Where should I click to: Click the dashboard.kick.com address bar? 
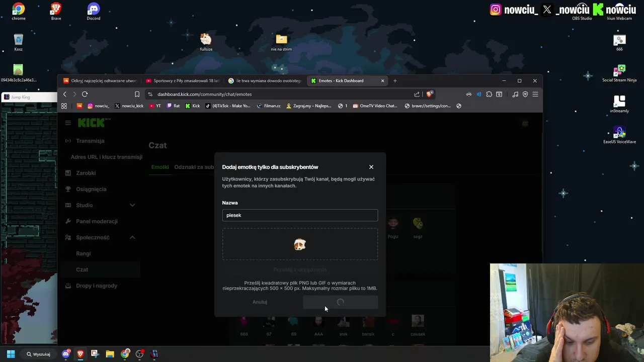click(204, 94)
